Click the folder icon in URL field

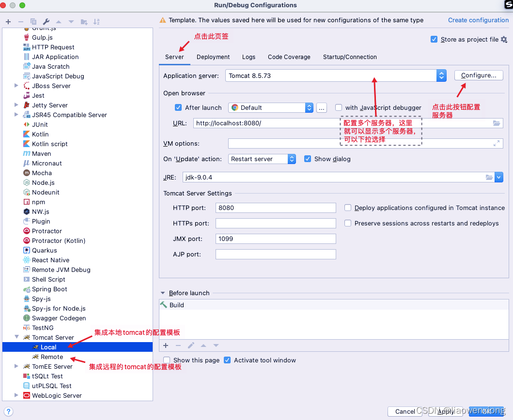point(497,123)
